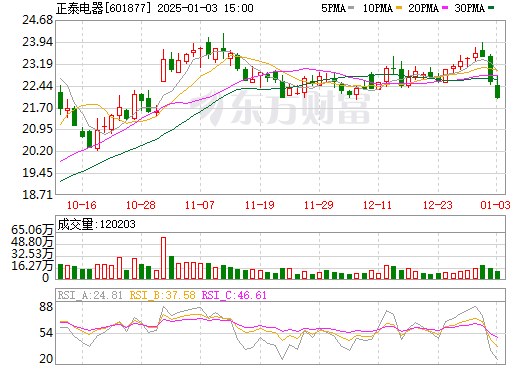Click the 48.80万 volume axis label
This screenshot has height=365, width=520.
click(32, 242)
